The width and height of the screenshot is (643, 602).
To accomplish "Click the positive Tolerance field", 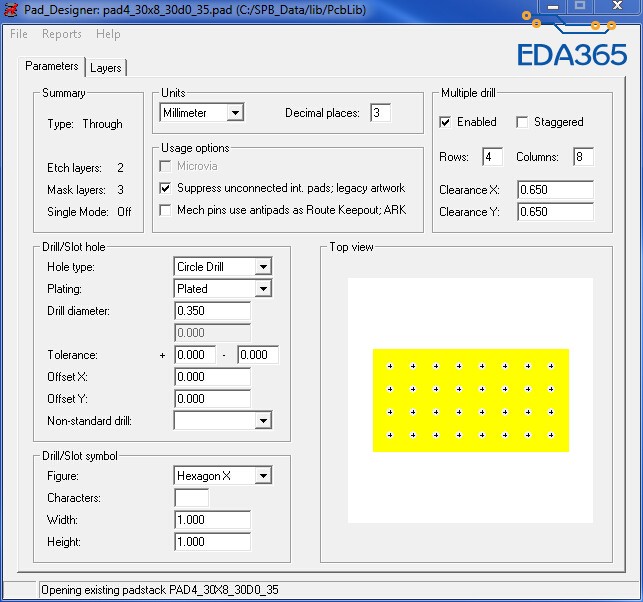I will [x=195, y=355].
